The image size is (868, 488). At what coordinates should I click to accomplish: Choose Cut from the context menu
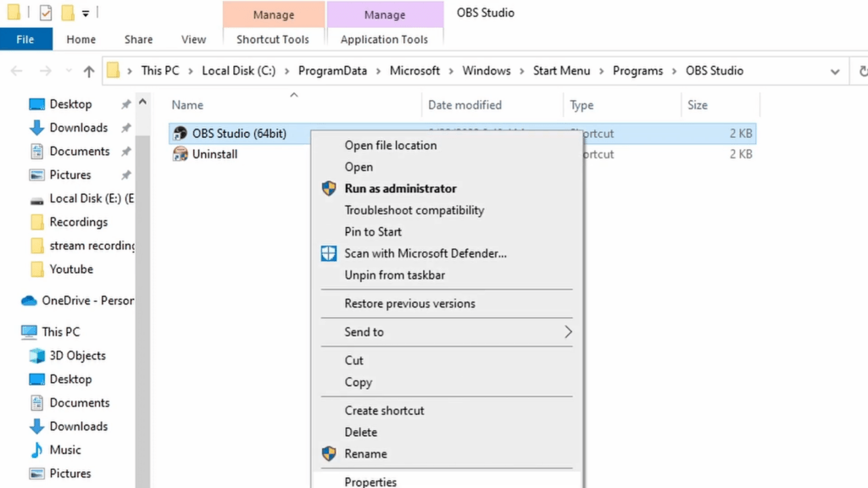pyautogui.click(x=353, y=361)
